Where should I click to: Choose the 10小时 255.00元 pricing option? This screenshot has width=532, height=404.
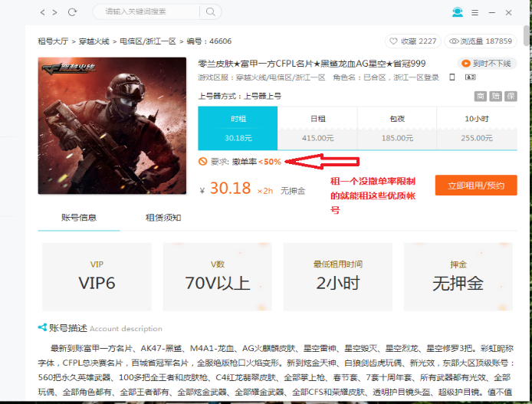coord(477,128)
